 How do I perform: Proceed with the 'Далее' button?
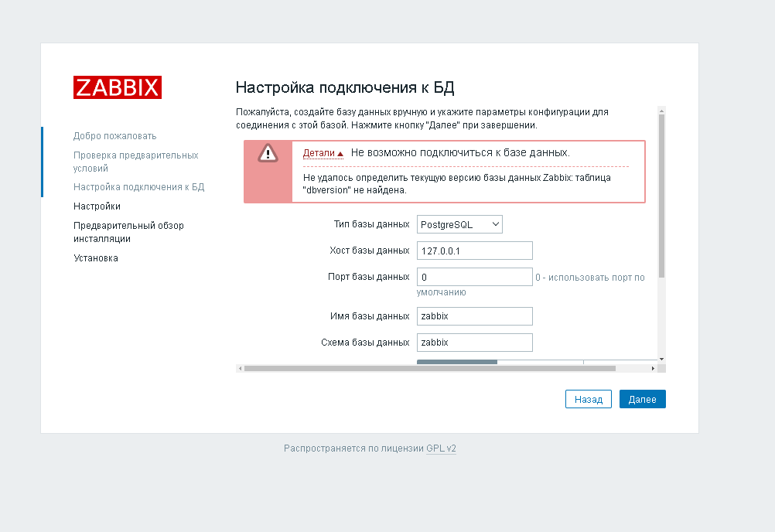[643, 399]
